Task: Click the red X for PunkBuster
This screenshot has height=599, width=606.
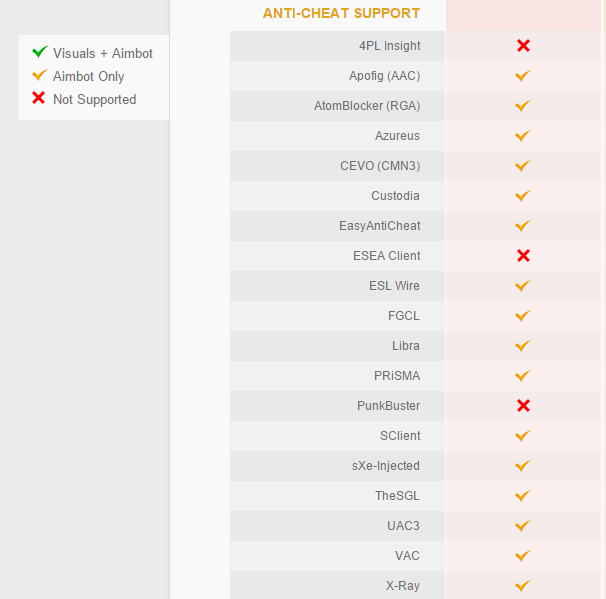Action: [522, 406]
